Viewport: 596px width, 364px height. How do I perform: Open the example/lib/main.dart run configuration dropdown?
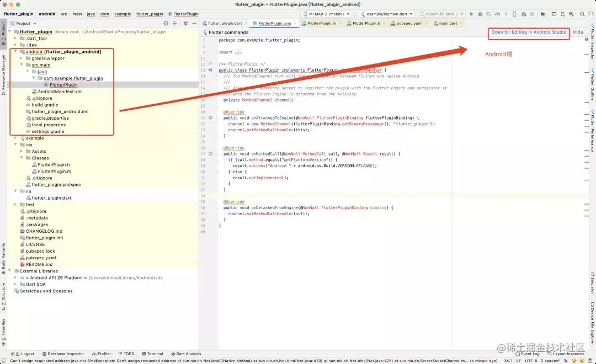coord(386,14)
